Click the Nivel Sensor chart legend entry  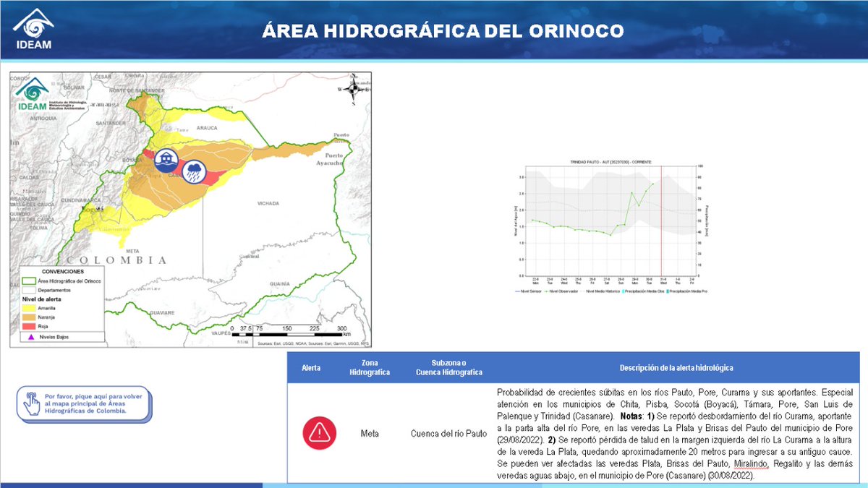point(528,291)
